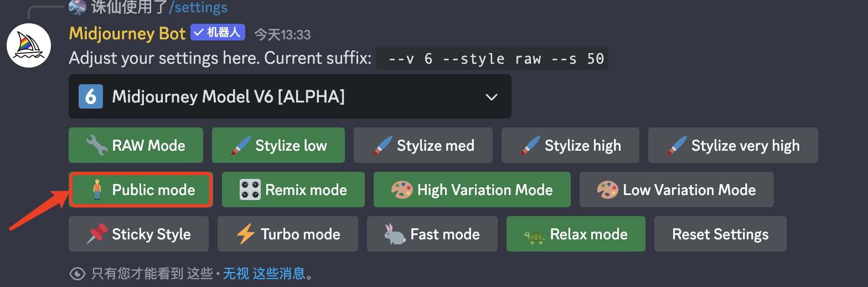Select Stylize high option
This screenshot has height=287, width=868.
(x=570, y=145)
